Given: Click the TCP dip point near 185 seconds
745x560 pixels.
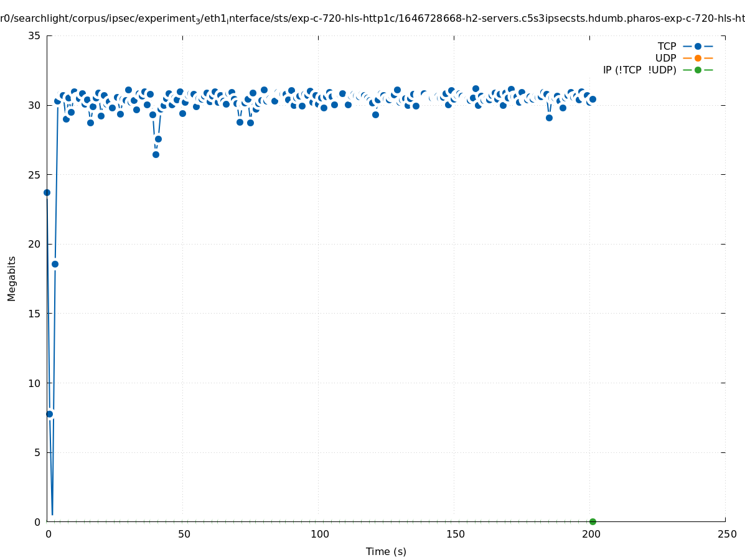Looking at the screenshot, I should (x=549, y=118).
